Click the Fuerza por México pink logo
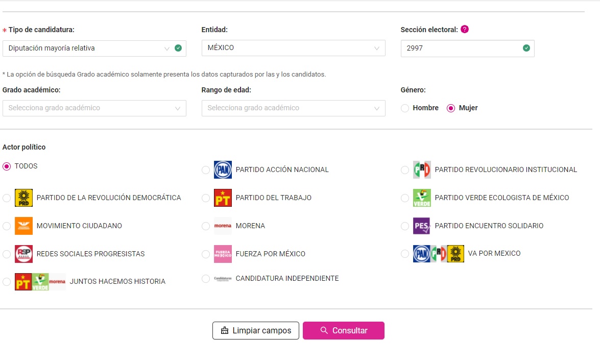The width and height of the screenshot is (600, 364). (223, 254)
